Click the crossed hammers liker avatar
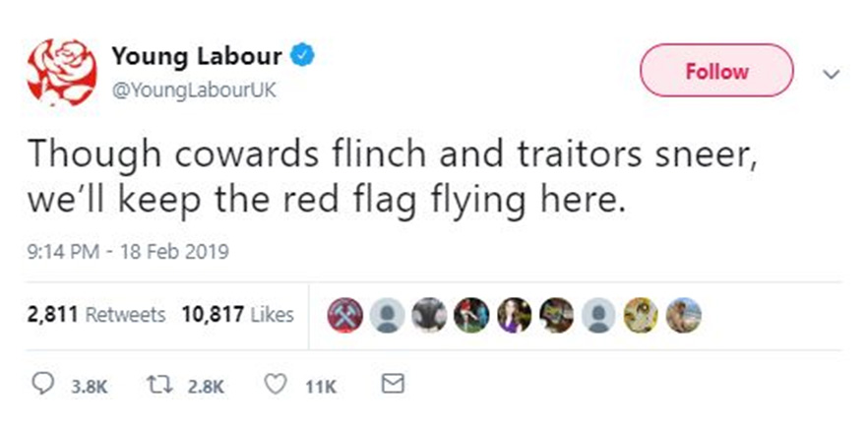Image resolution: width=868 pixels, height=429 pixels. pos(344,315)
